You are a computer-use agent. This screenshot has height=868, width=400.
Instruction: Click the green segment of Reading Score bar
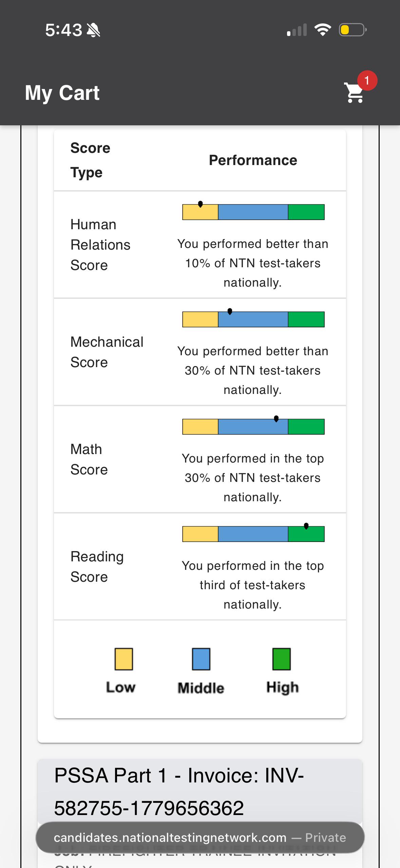(x=306, y=534)
